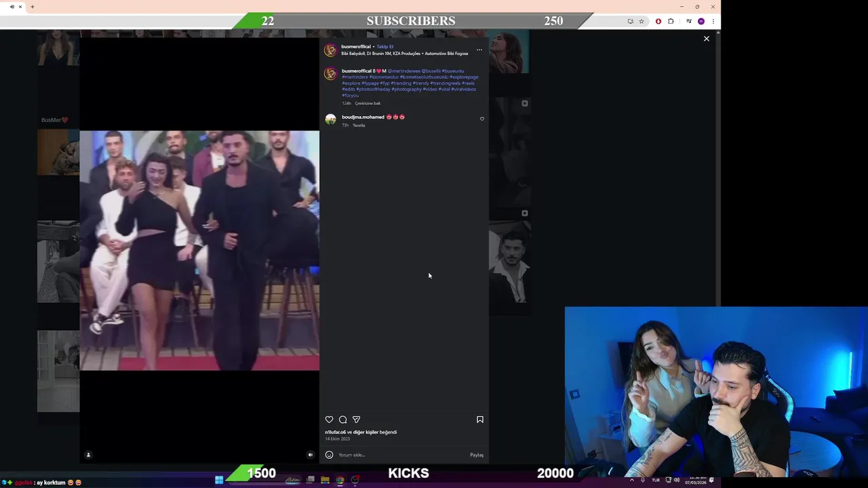Open the media control icon in toolbar
Image resolution: width=868 pixels, height=488 pixels.
click(x=689, y=21)
